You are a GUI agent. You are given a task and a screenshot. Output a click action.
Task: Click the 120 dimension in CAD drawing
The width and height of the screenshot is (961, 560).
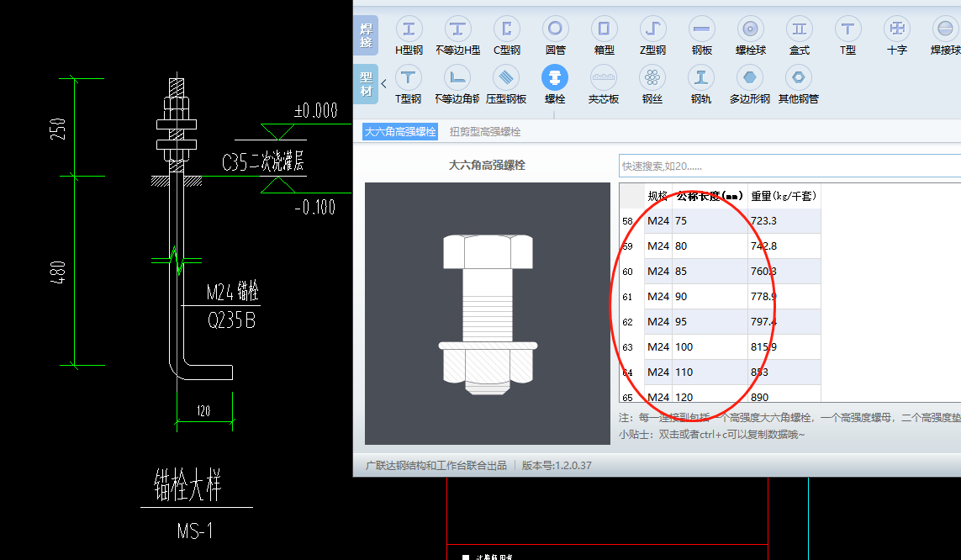point(203,411)
